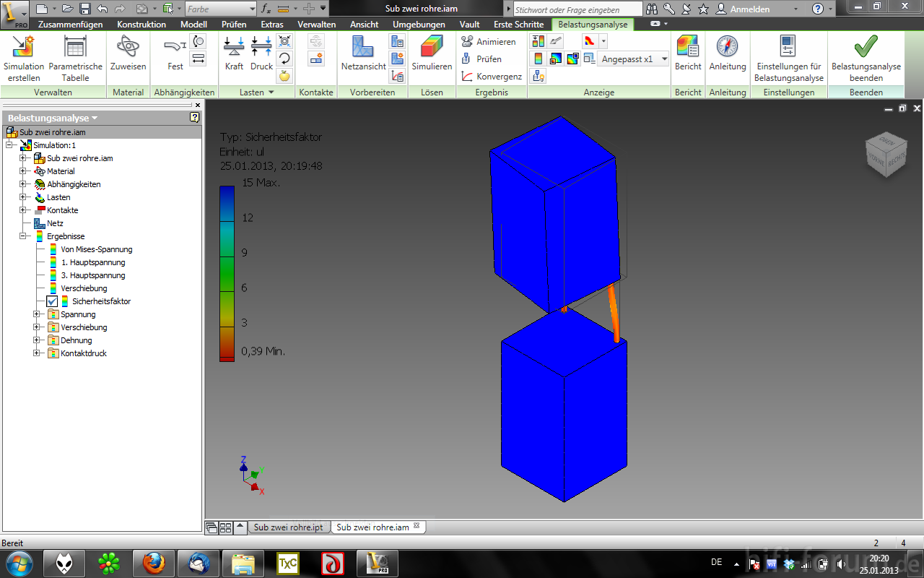Click the Animieren button
This screenshot has width=924, height=578.
(x=489, y=42)
